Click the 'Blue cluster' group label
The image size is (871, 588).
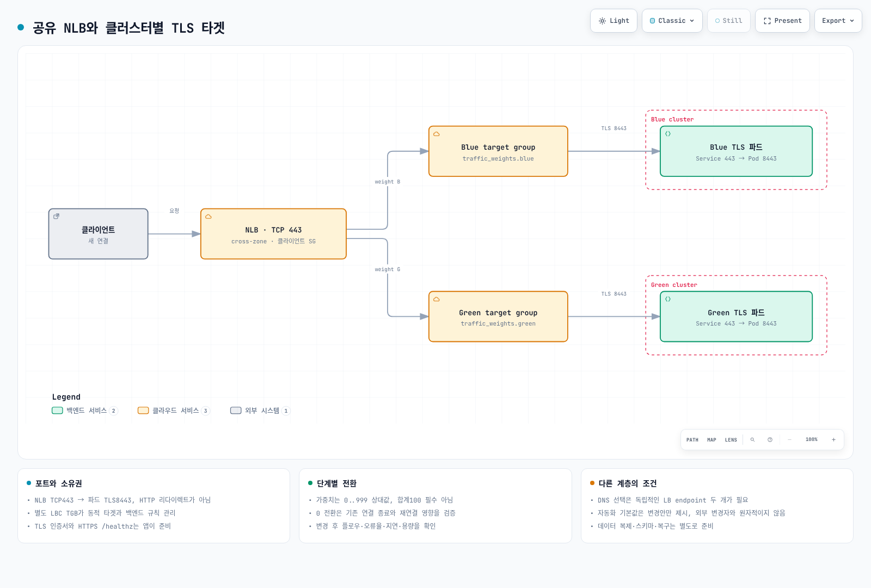pyautogui.click(x=672, y=120)
